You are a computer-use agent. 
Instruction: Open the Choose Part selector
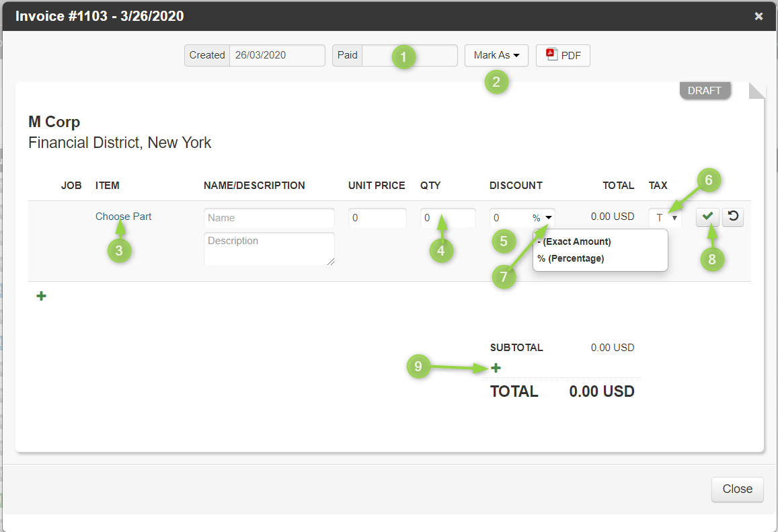(x=123, y=216)
